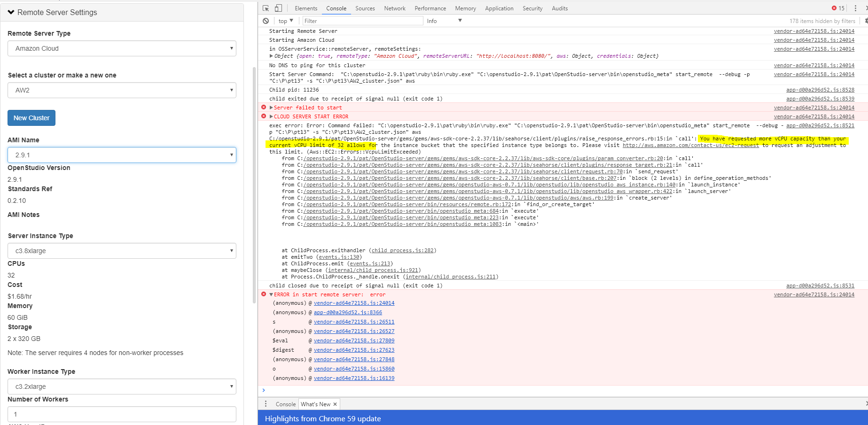
Task: Open DevTools three-dot customize menu
Action: click(x=855, y=8)
